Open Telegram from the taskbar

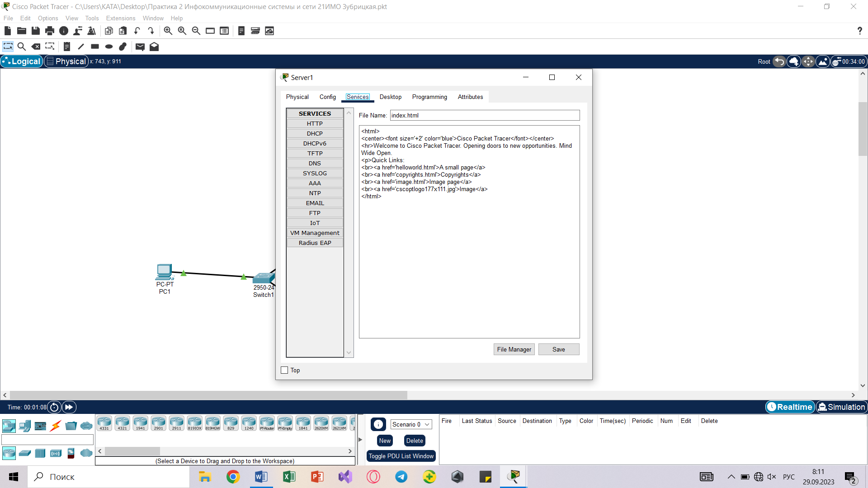401,477
